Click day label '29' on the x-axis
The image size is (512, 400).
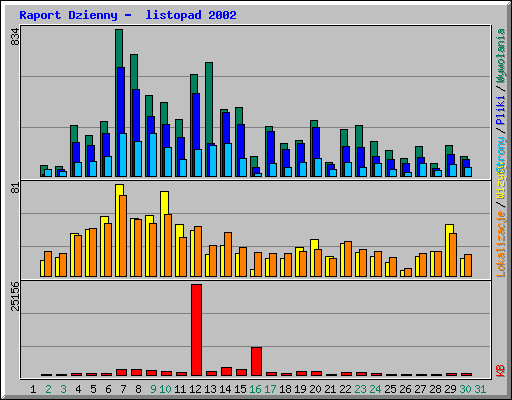point(450,389)
